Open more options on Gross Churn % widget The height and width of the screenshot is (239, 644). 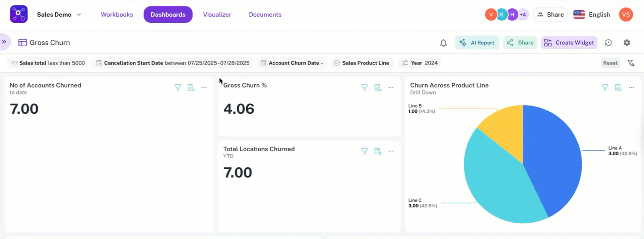pyautogui.click(x=391, y=87)
